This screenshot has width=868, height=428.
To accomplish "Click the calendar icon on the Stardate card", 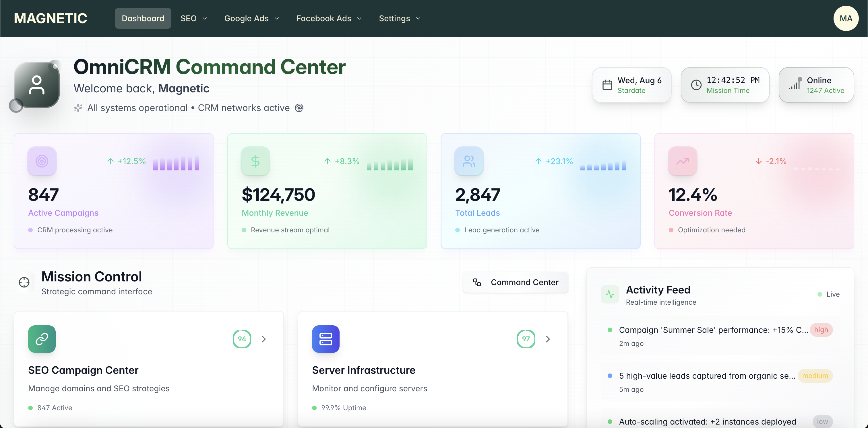I will pyautogui.click(x=608, y=85).
